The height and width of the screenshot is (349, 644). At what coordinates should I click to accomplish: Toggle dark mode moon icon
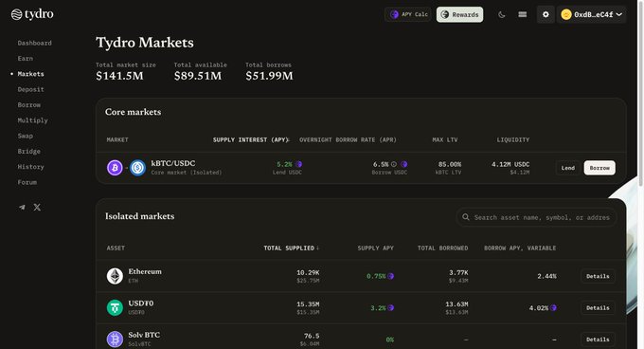tap(502, 15)
